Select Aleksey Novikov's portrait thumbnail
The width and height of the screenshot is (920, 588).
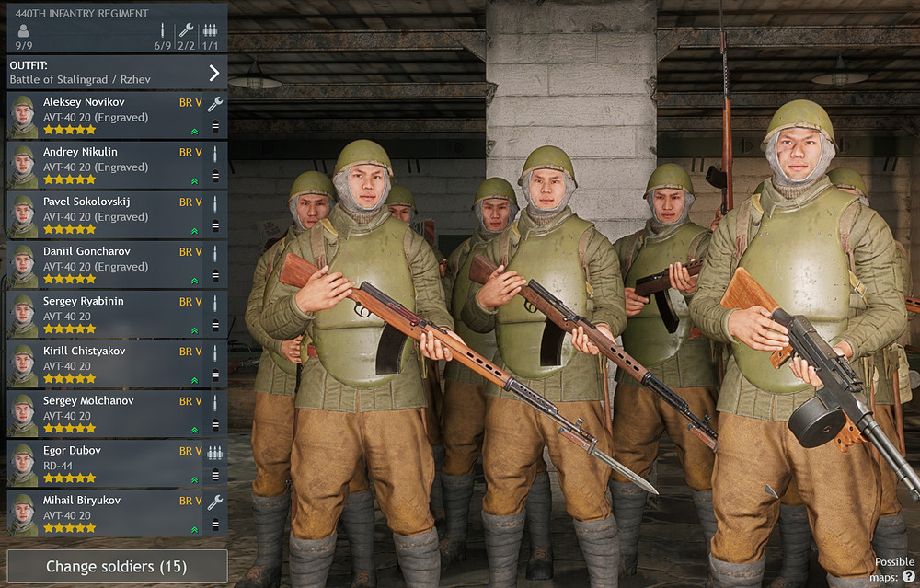(x=23, y=116)
